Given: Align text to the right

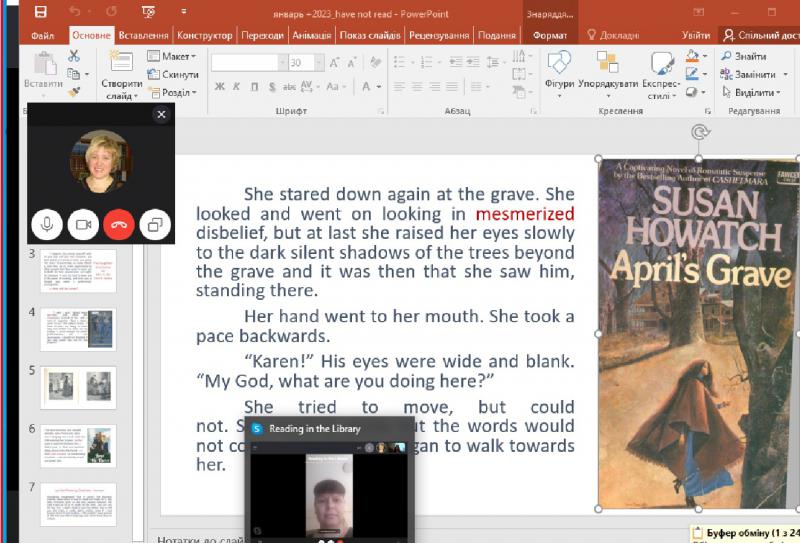Looking at the screenshot, I should (435, 87).
